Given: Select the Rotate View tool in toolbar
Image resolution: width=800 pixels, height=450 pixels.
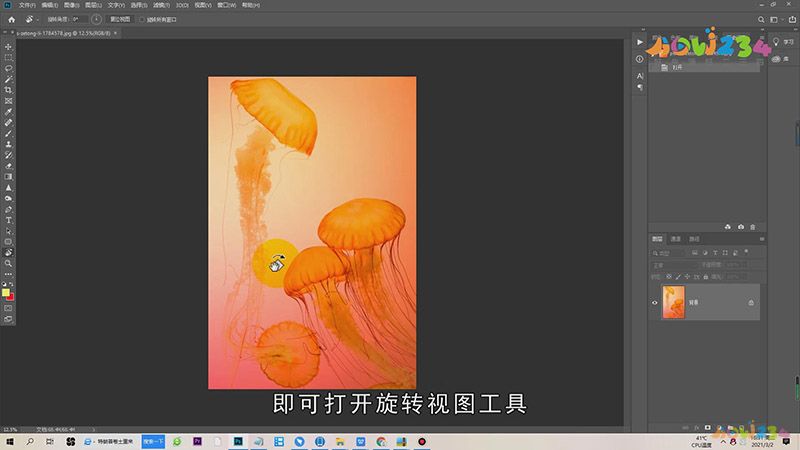Looking at the screenshot, I should coord(8,253).
